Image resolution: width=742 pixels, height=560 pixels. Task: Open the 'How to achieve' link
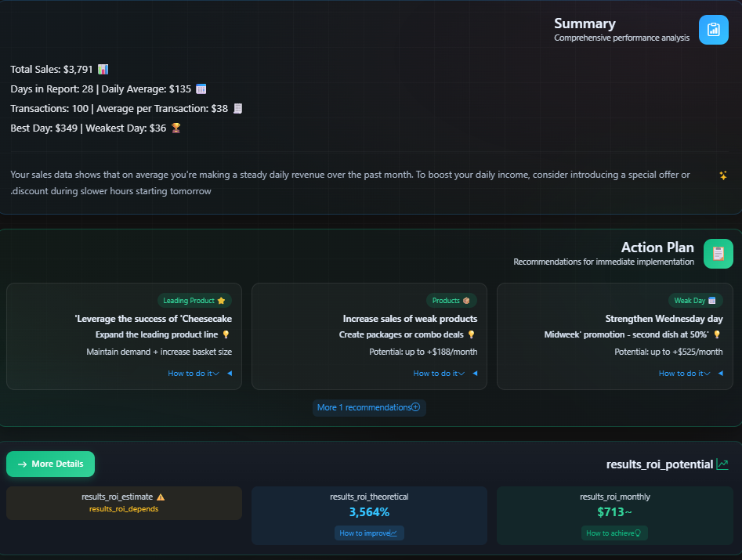614,533
